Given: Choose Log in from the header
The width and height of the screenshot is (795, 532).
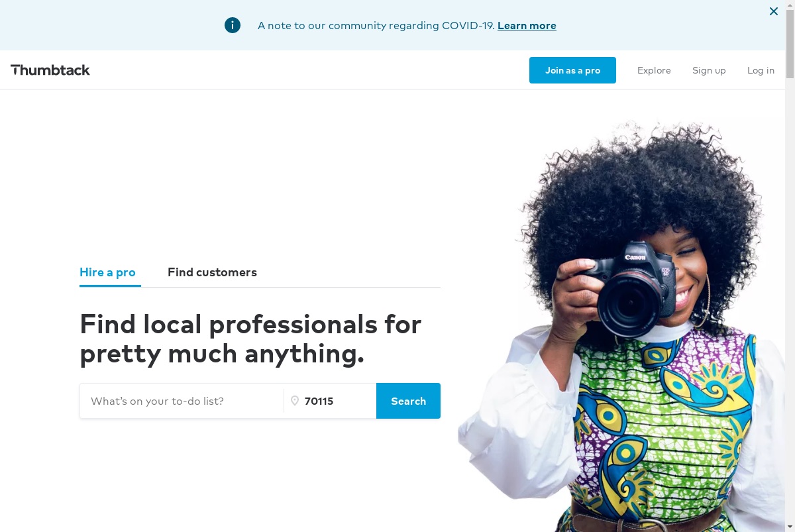Looking at the screenshot, I should click(761, 70).
